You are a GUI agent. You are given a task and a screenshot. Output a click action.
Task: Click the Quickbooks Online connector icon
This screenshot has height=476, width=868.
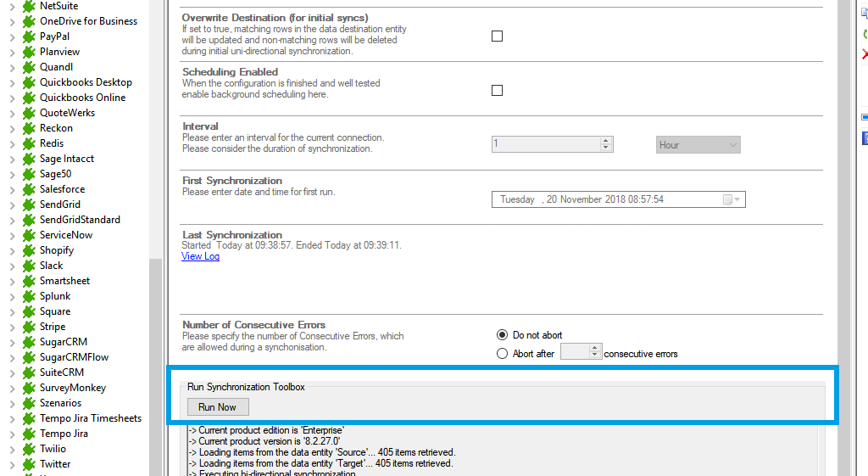tap(29, 98)
